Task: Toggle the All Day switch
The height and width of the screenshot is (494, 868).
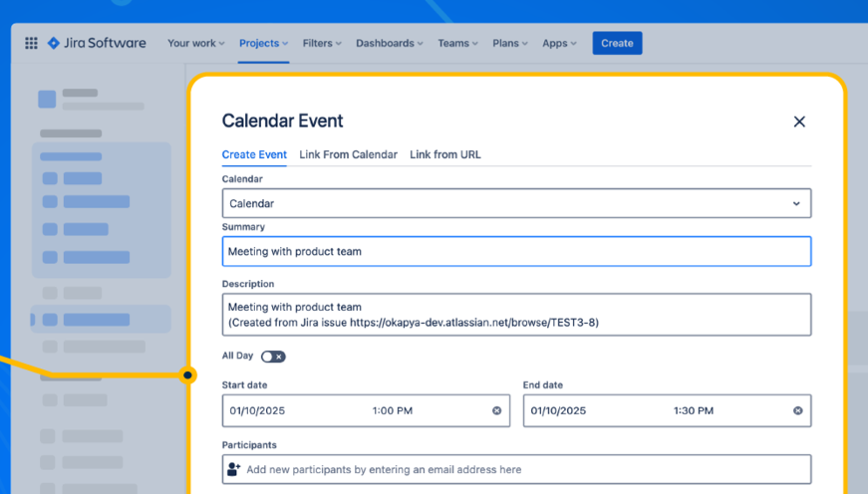Action: [273, 357]
